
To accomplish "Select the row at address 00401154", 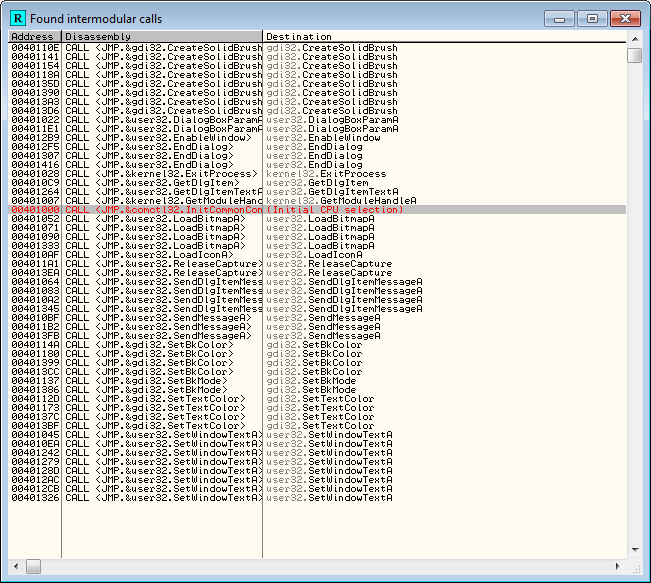I will click(x=317, y=66).
